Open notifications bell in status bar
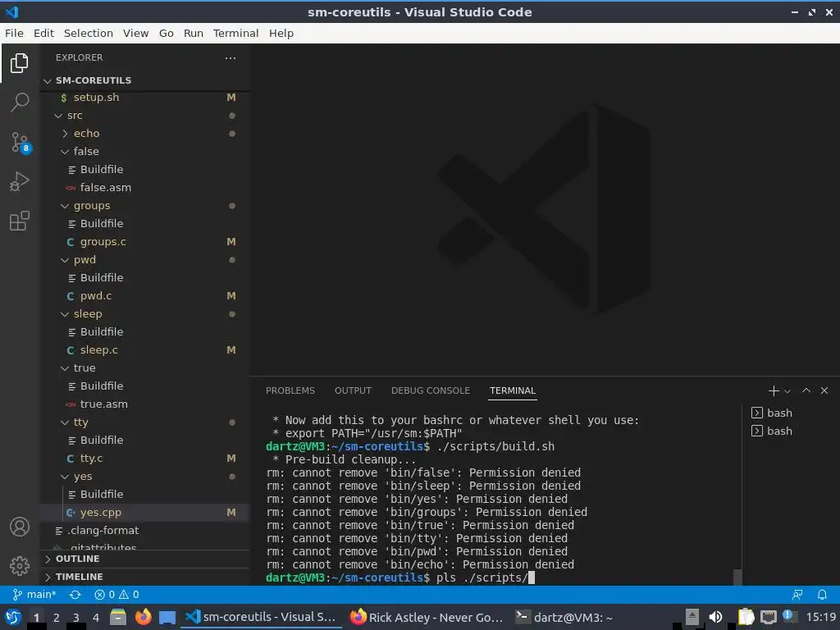The image size is (840, 630). [x=822, y=595]
